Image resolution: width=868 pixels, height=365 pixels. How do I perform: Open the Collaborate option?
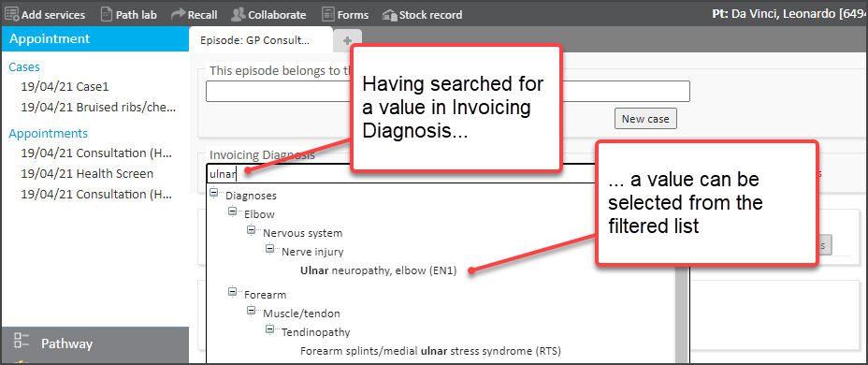click(277, 15)
